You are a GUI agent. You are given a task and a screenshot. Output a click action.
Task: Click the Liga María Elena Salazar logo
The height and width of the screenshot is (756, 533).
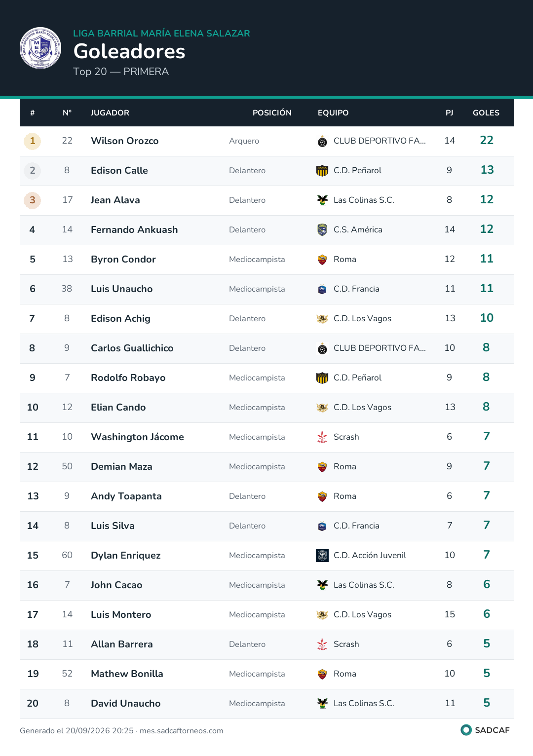40,48
